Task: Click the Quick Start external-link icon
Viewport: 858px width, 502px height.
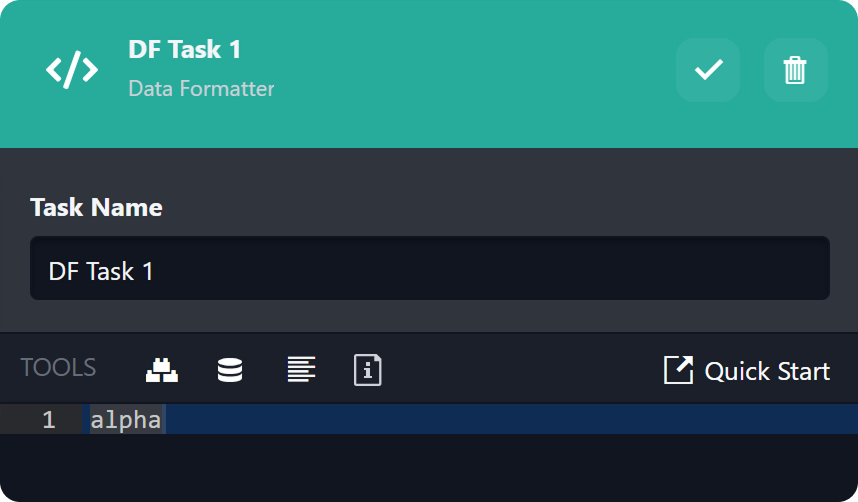Action: point(678,370)
